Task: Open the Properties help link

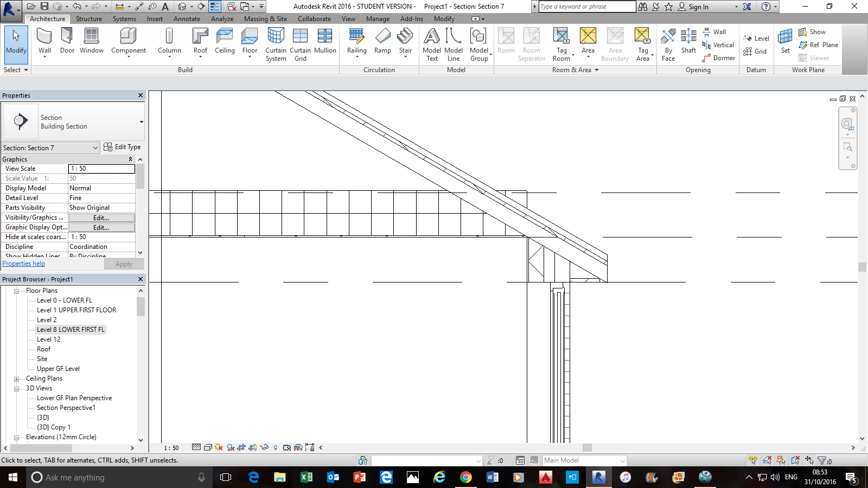Action: coord(24,264)
